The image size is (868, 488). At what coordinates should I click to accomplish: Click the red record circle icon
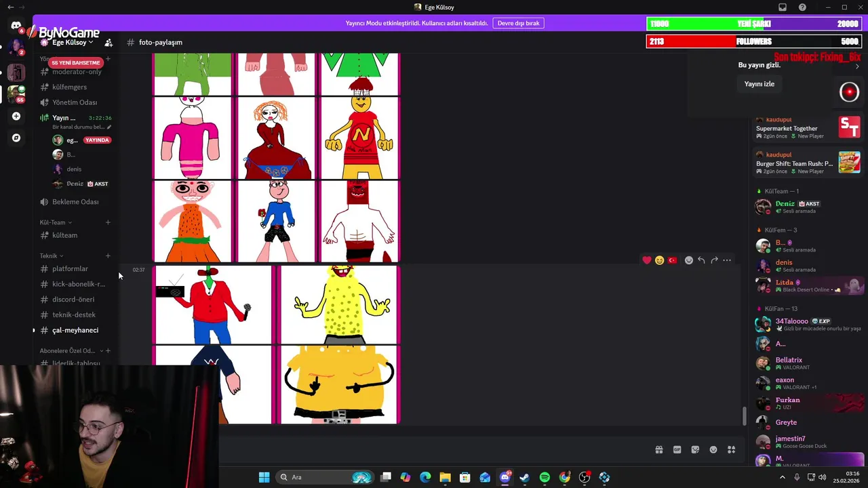coord(849,92)
